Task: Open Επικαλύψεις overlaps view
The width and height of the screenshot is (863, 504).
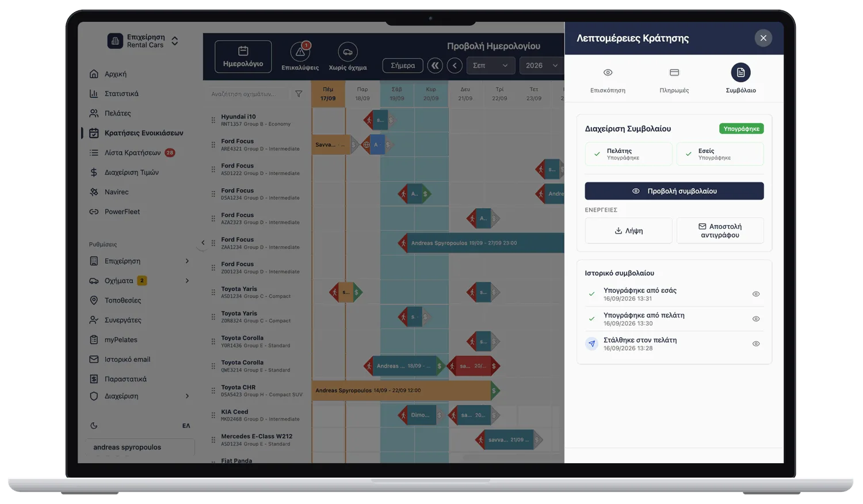Action: (x=300, y=56)
